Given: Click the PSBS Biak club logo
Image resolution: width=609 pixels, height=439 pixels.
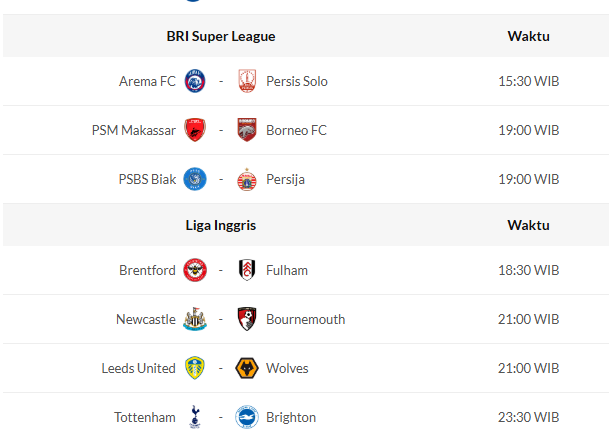Looking at the screenshot, I should (195, 179).
